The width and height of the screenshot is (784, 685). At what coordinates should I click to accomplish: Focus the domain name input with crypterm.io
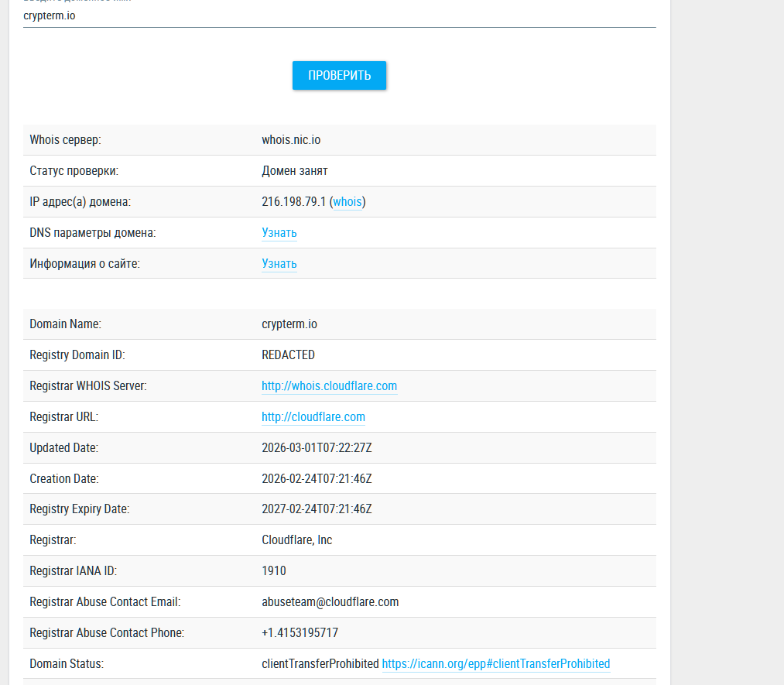(339, 15)
